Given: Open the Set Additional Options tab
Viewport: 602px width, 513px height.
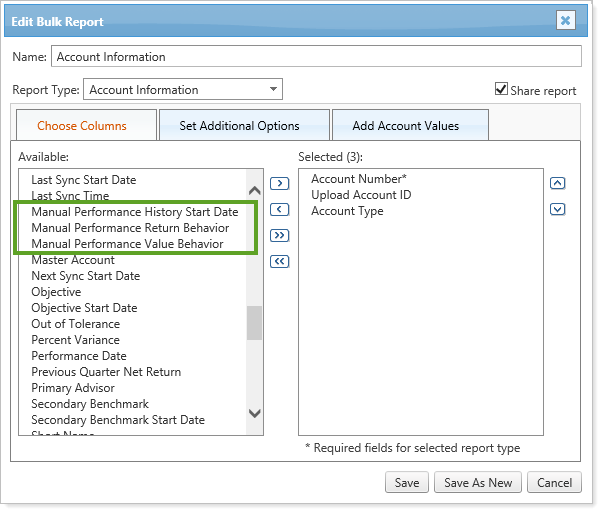Looking at the screenshot, I should [239, 126].
